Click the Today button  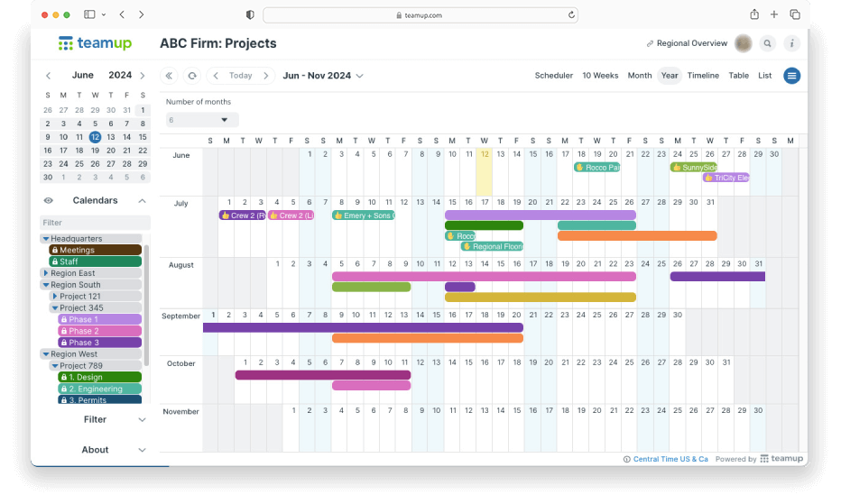coord(240,76)
